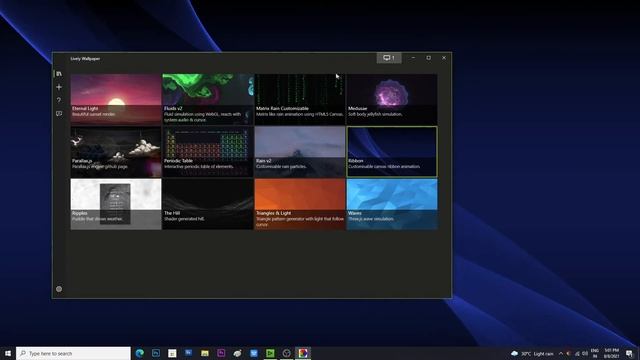Image resolution: width=640 pixels, height=360 pixels.
Task: Select the Ripples weather wallpaper
Action: pyautogui.click(x=116, y=204)
